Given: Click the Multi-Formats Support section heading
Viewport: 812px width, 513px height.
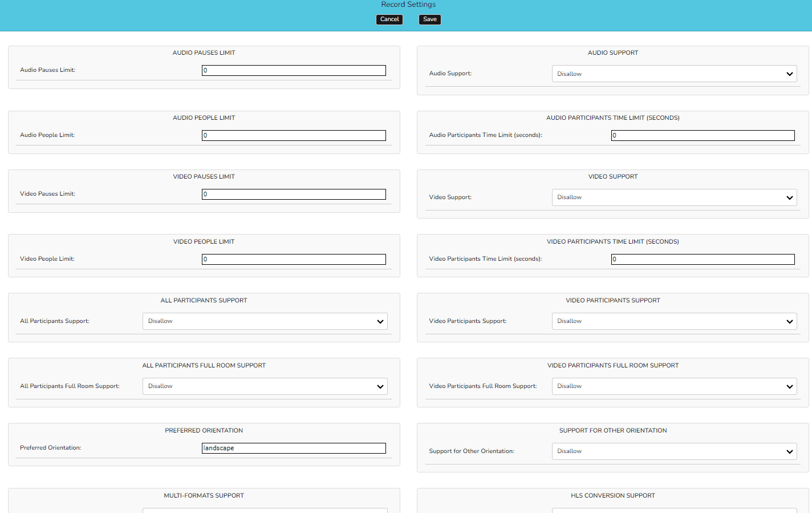Looking at the screenshot, I should tap(204, 495).
